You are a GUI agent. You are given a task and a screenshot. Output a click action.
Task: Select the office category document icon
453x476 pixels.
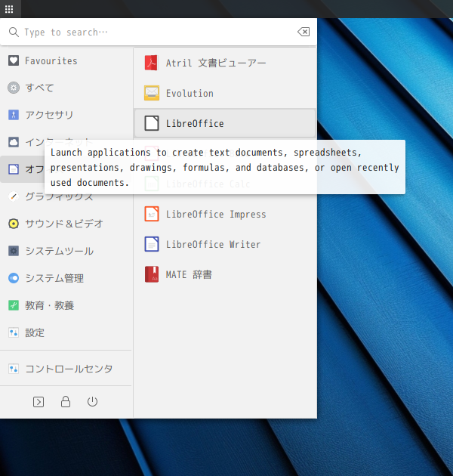14,169
